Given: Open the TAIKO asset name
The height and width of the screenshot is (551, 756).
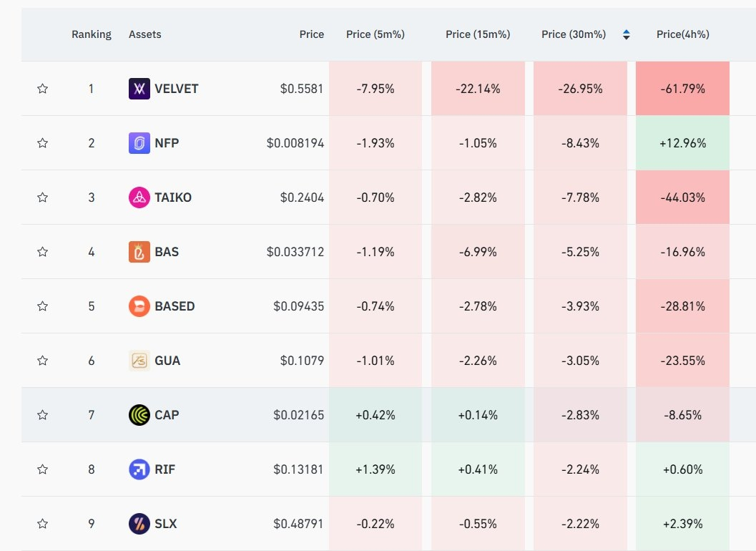Looking at the screenshot, I should click(x=173, y=198).
